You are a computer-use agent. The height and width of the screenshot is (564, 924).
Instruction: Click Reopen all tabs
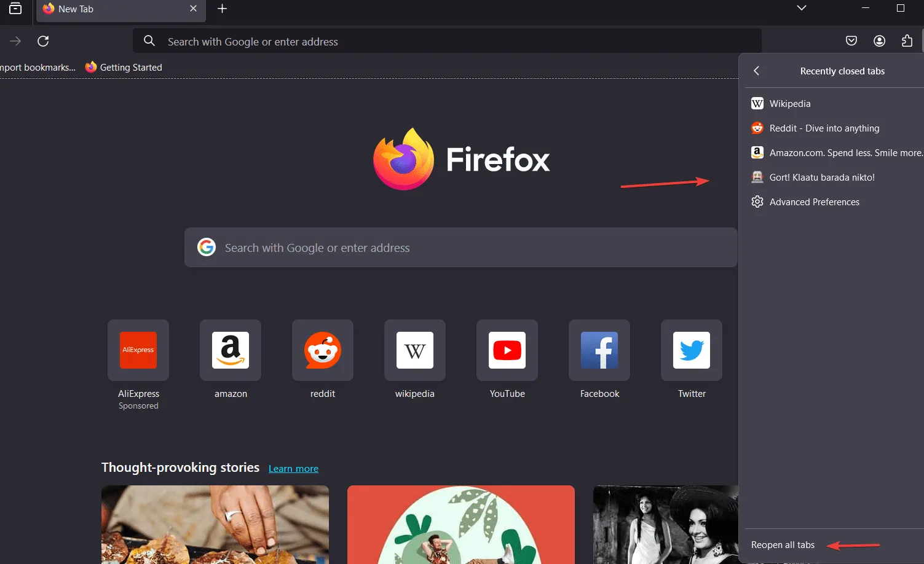click(x=783, y=545)
